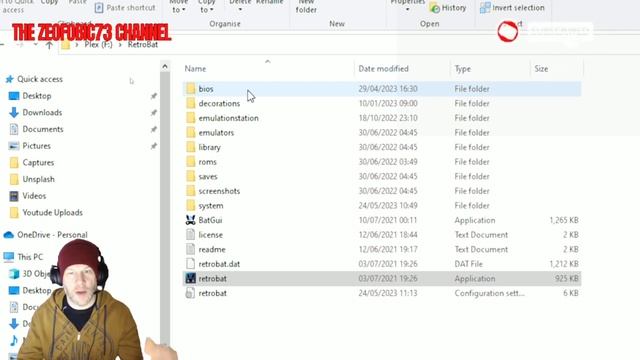This screenshot has width=640, height=360.
Task: Click Configuration sett... type text
Action: coord(489,293)
